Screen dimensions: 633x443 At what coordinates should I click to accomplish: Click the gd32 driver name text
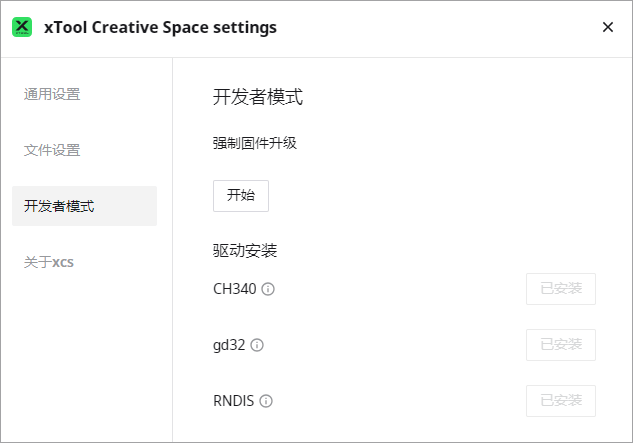229,346
